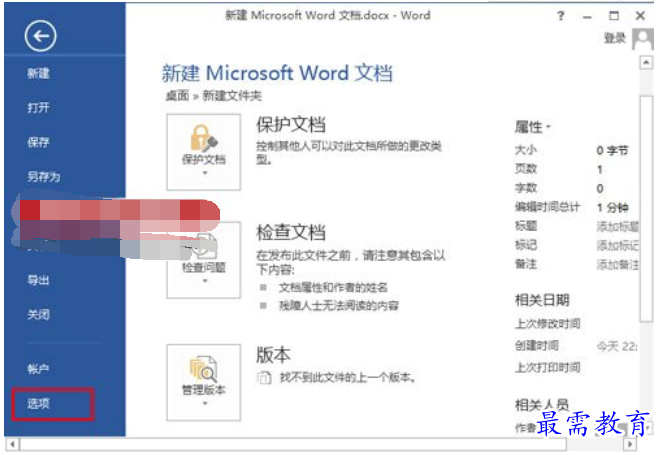Screen dimensions: 658x455
Task: Open the Manage Versions icon button
Action: [x=204, y=382]
